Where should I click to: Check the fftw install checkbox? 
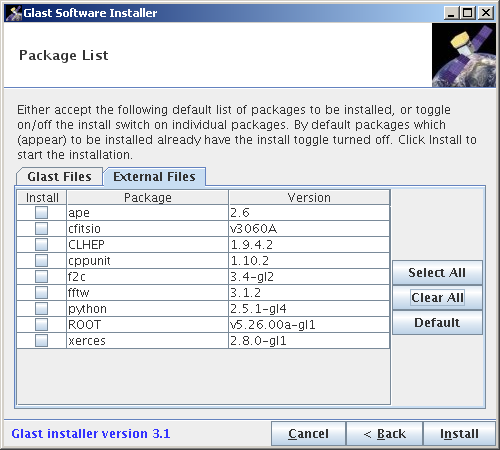tap(41, 292)
